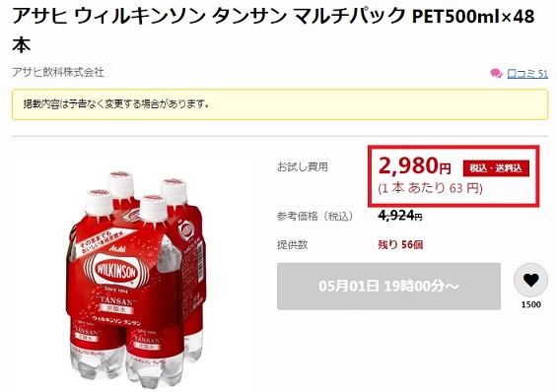The width and height of the screenshot is (557, 392).
Task: Click the Wilkinson bottle product image
Action: [136, 281]
